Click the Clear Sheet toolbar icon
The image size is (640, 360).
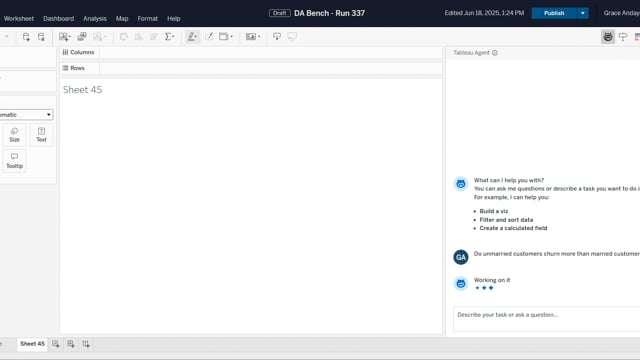pos(98,37)
